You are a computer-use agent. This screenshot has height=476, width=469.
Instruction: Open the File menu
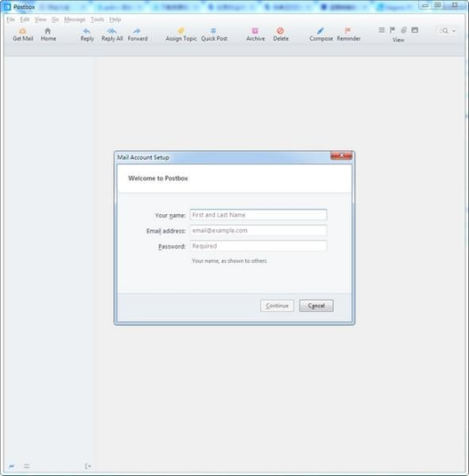click(x=11, y=19)
